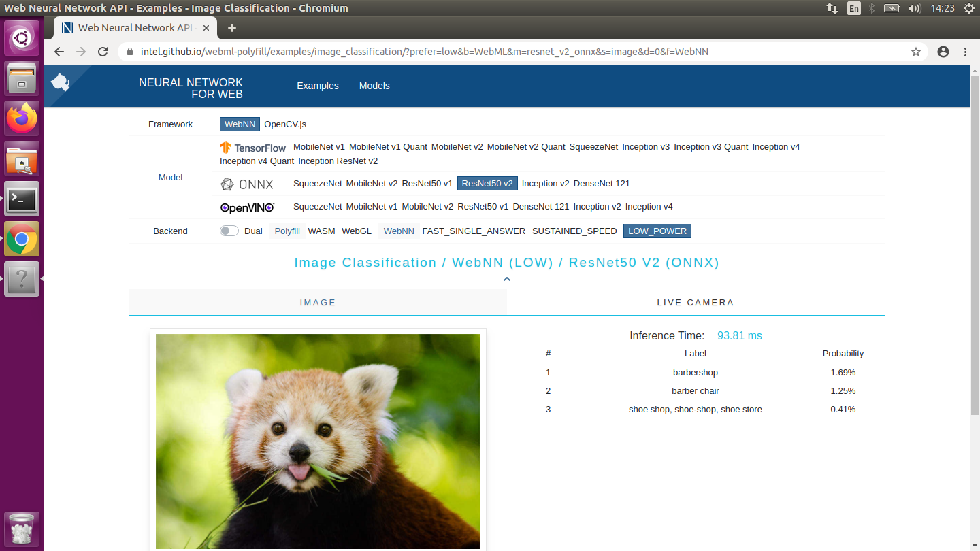Open the Files manager dock icon
The image size is (980, 551).
tap(22, 78)
